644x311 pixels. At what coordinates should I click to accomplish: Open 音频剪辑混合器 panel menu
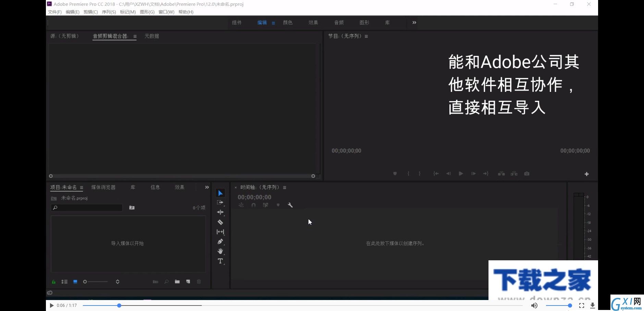[135, 36]
